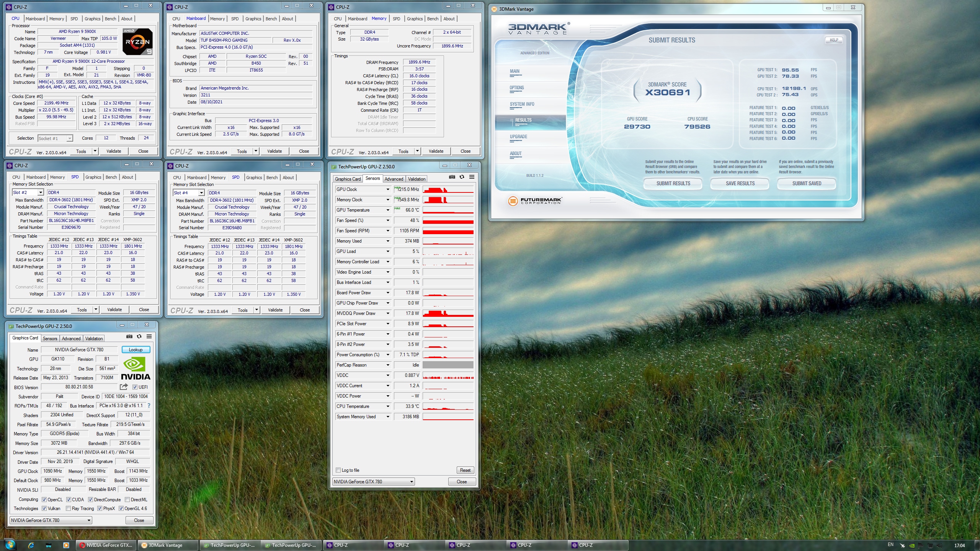
Task: Open NVIDIA GeForce GTX browser taskbar item
Action: (106, 545)
